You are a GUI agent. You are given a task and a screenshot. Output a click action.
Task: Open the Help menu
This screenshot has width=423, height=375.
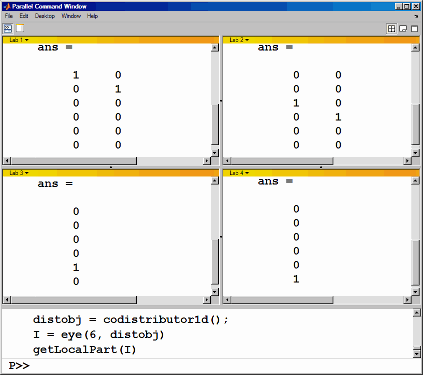92,16
